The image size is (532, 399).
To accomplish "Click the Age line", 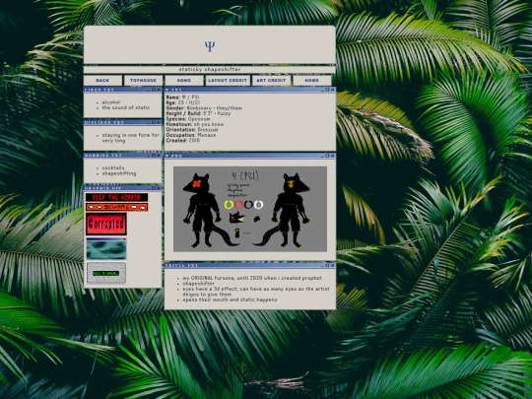I will click(x=183, y=102).
